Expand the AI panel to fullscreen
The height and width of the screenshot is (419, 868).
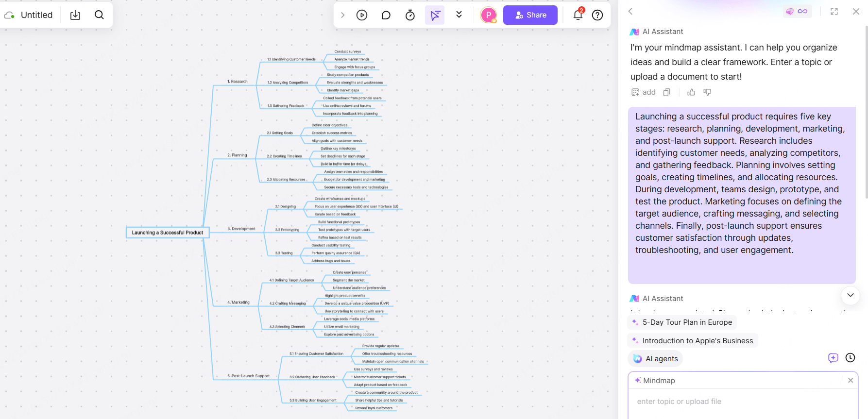click(834, 11)
